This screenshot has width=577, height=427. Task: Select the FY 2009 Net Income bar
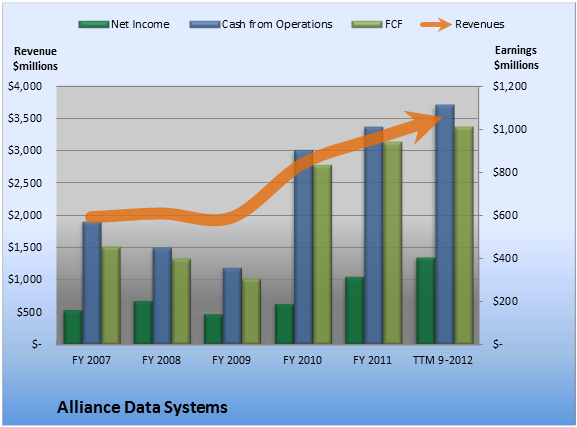[x=213, y=329]
